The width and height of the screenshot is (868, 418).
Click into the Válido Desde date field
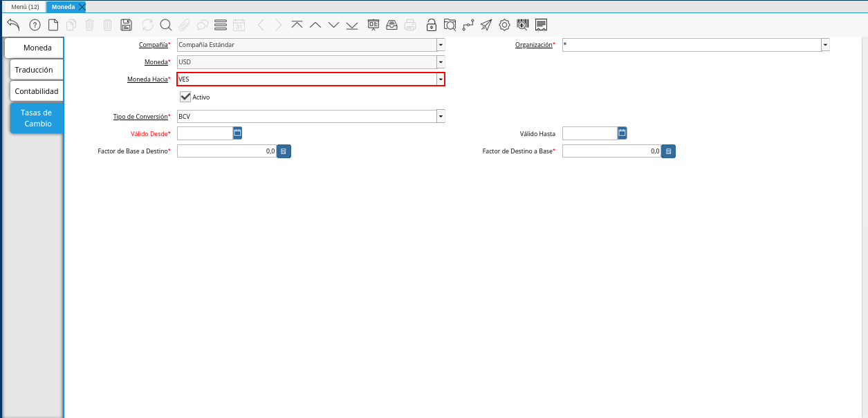pyautogui.click(x=205, y=133)
